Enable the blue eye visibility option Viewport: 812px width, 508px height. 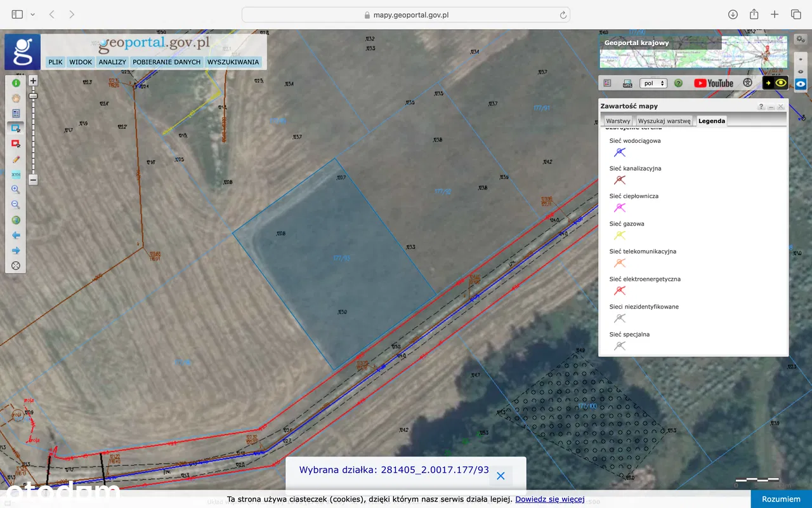point(801,84)
